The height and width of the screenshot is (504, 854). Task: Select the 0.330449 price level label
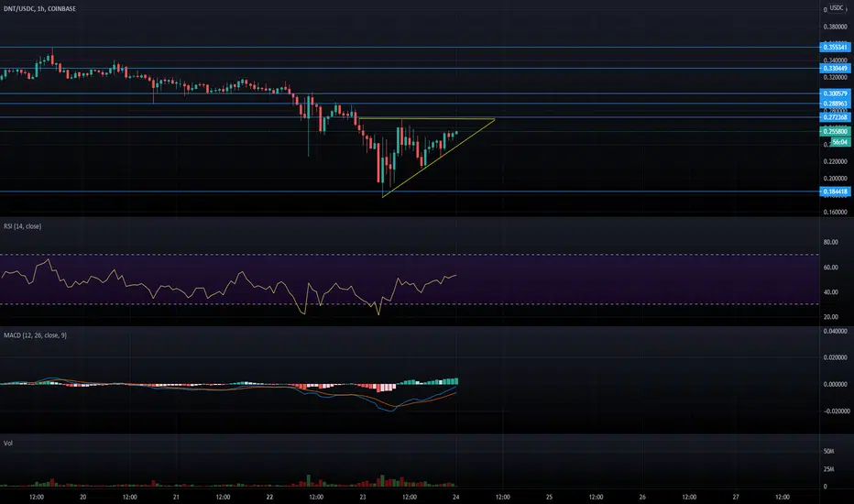835,69
